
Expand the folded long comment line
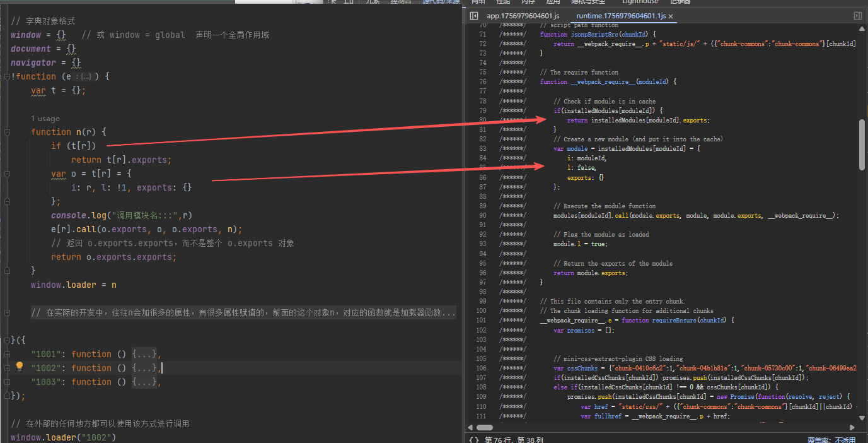coord(6,313)
